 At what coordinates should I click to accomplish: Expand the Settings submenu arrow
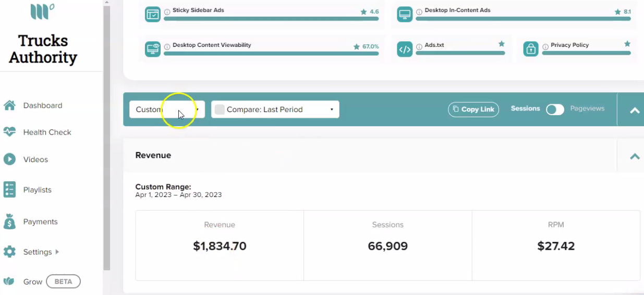(57, 252)
